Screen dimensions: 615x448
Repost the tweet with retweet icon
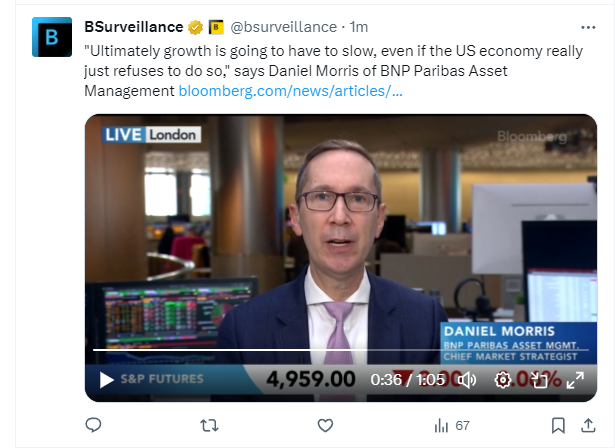[x=209, y=425]
